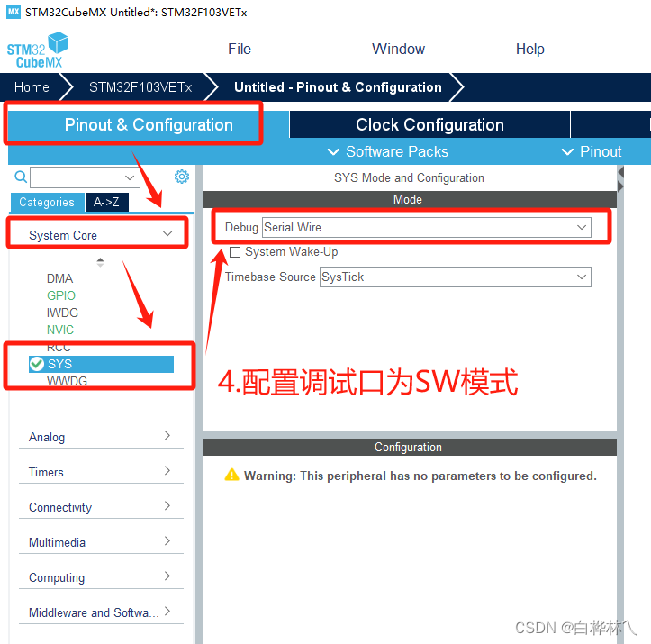Click the STM32CubeMX logo
This screenshot has width=651, height=644.
coord(37,50)
